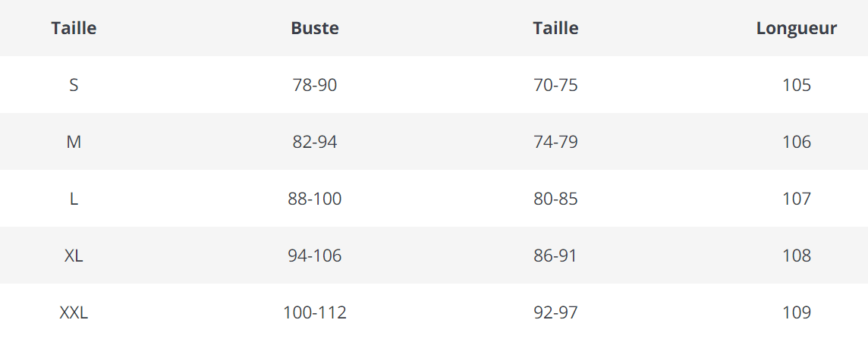Select the 74-79 waist value
The height and width of the screenshot is (342, 868).
point(555,142)
